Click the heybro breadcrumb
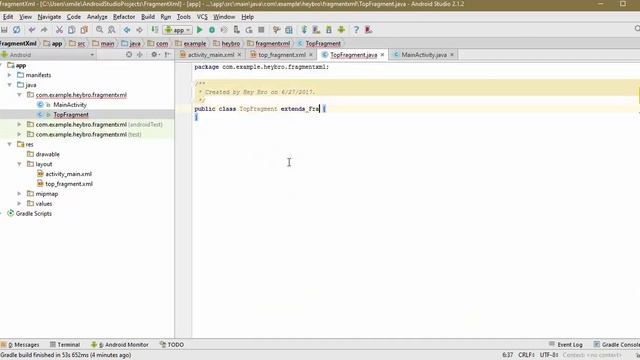640x360 pixels. (231, 43)
